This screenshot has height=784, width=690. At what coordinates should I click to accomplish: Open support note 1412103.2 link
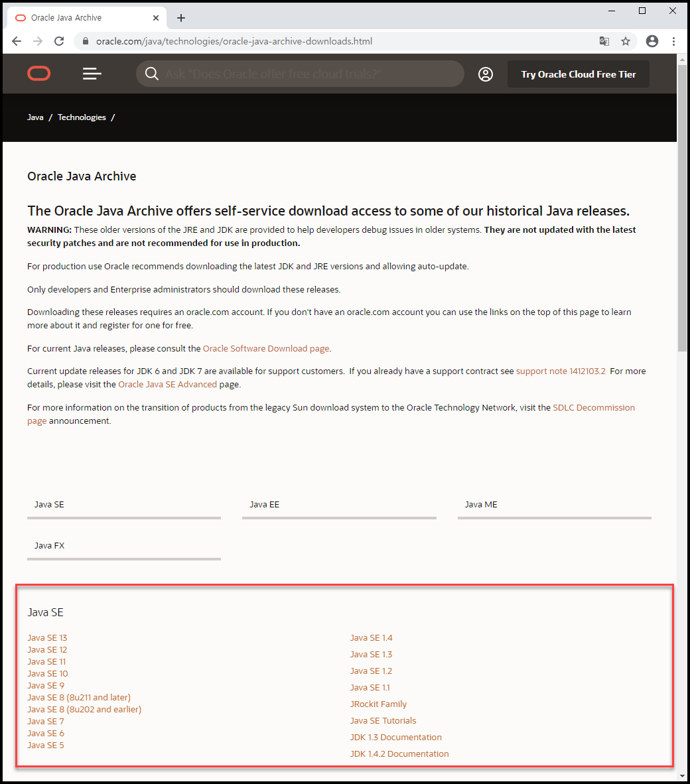coord(561,371)
